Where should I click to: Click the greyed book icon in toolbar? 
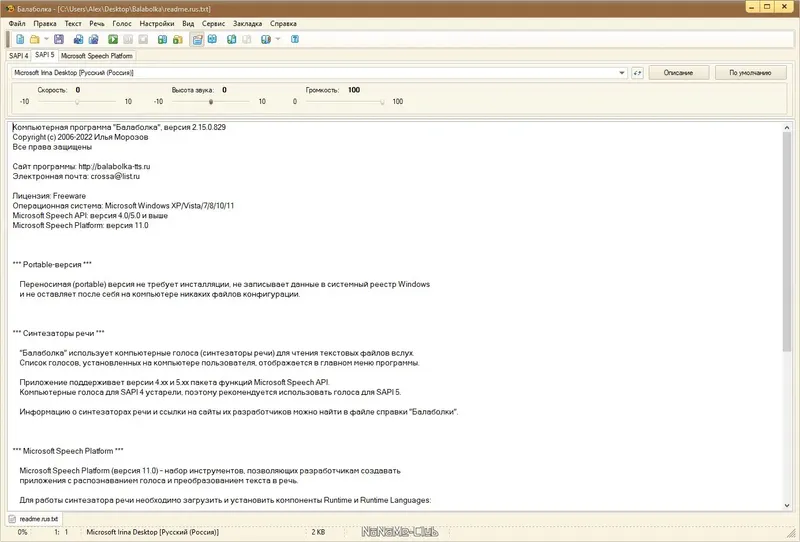coord(246,39)
